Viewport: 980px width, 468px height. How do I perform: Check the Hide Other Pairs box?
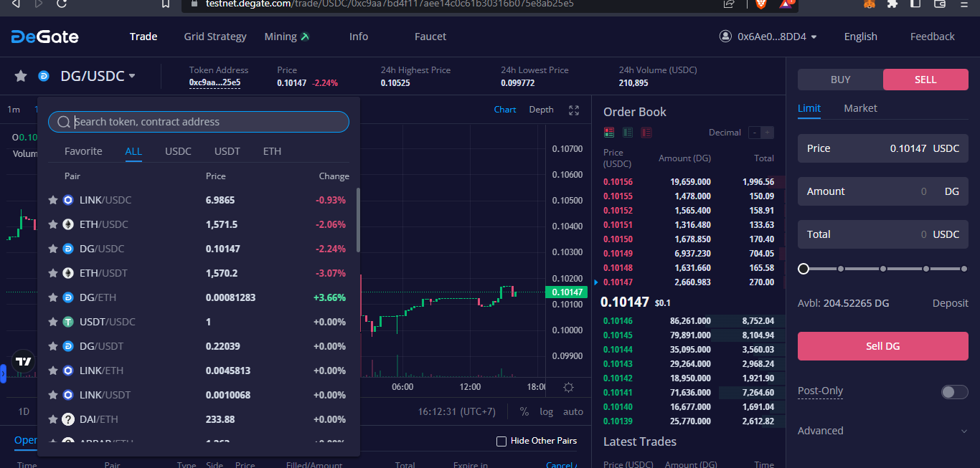pos(501,441)
